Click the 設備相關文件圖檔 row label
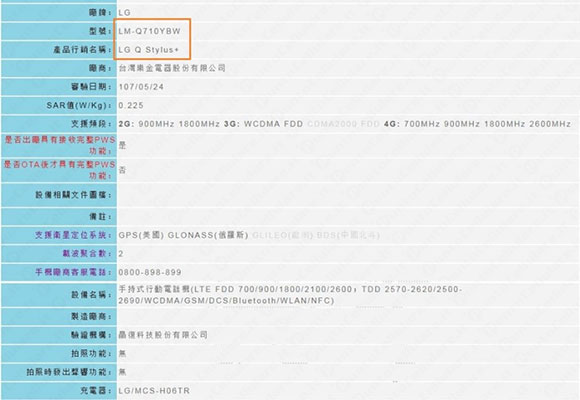Image resolution: width=580 pixels, height=400 pixels. (x=73, y=195)
